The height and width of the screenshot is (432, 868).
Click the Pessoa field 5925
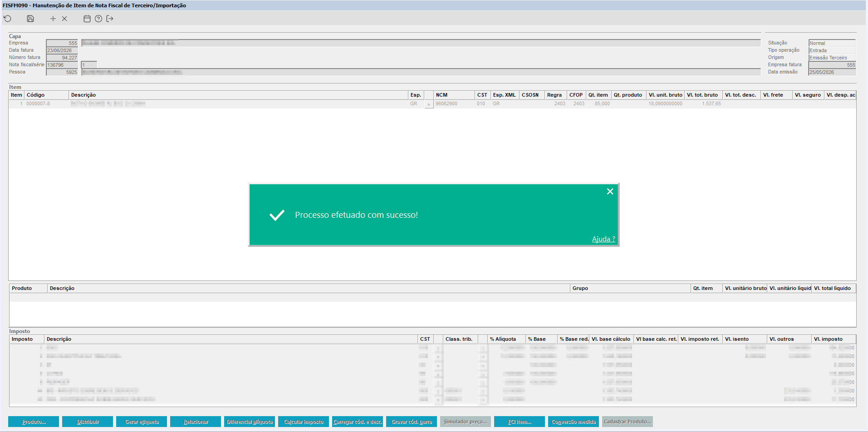click(x=62, y=72)
